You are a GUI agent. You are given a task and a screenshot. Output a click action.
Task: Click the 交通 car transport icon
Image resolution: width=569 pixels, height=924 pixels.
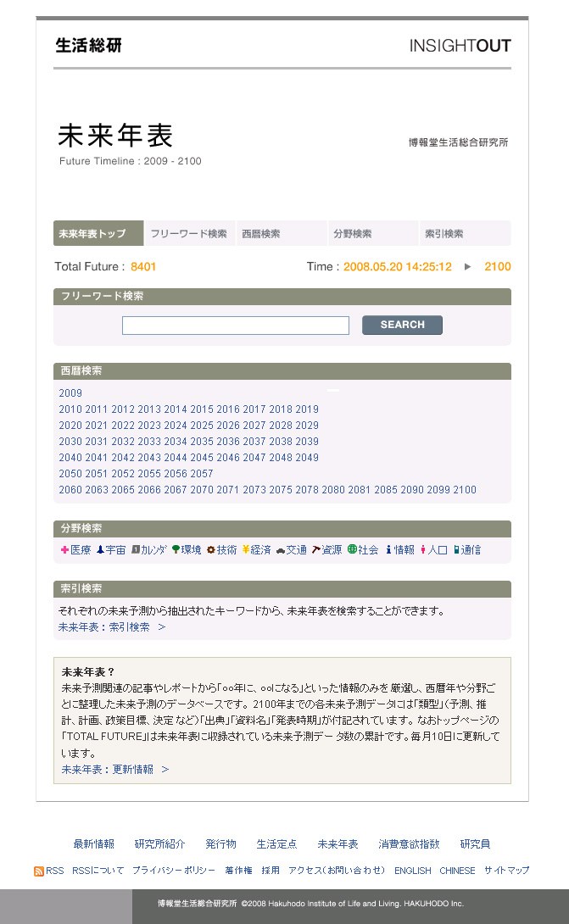click(280, 550)
